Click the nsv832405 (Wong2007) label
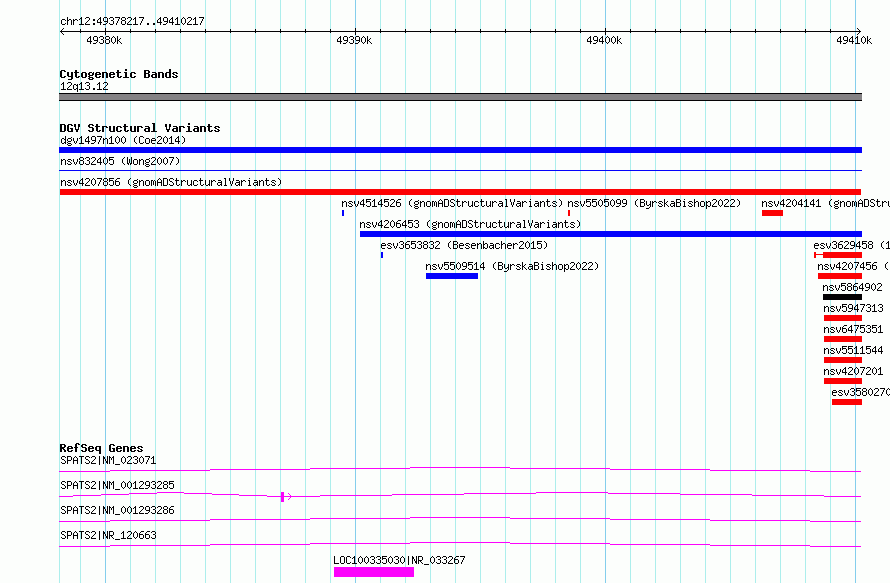 120,161
